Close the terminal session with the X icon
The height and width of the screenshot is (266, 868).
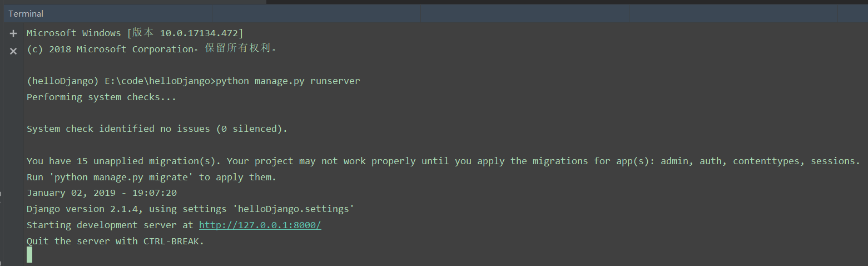click(13, 51)
